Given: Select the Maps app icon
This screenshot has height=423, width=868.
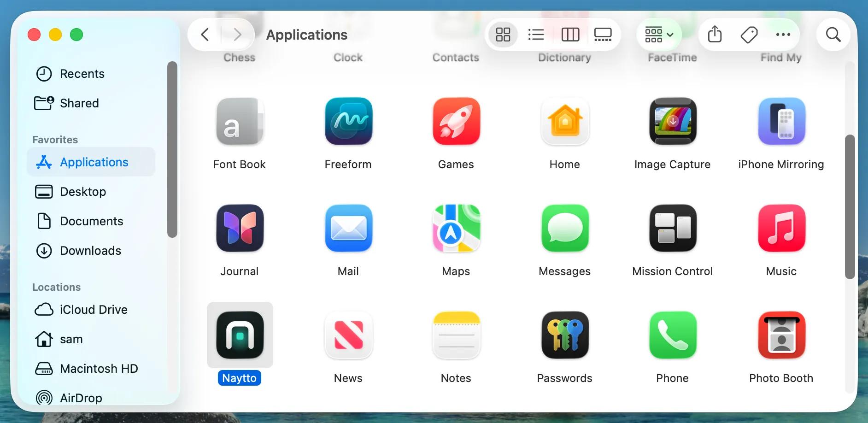Looking at the screenshot, I should pos(456,228).
